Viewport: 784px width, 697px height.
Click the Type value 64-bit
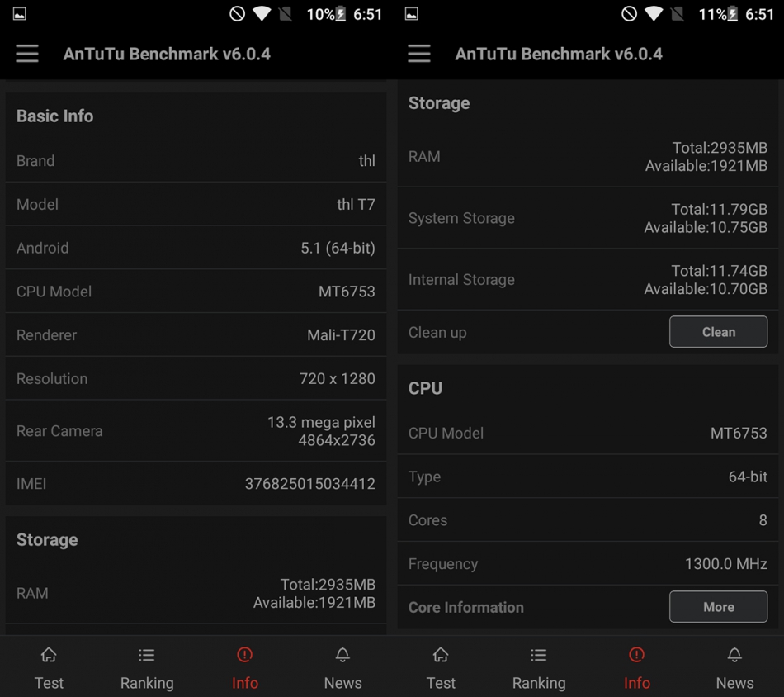tap(748, 477)
